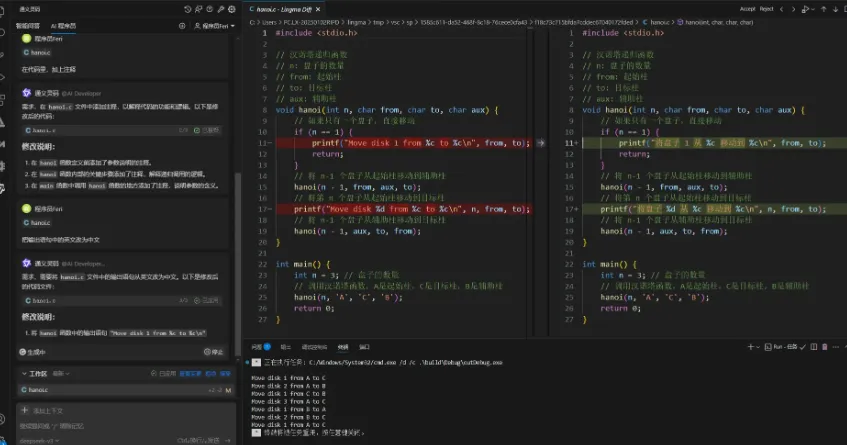Click the new terminal plus icon
Viewport: 847px width, 445px height.
pos(750,347)
